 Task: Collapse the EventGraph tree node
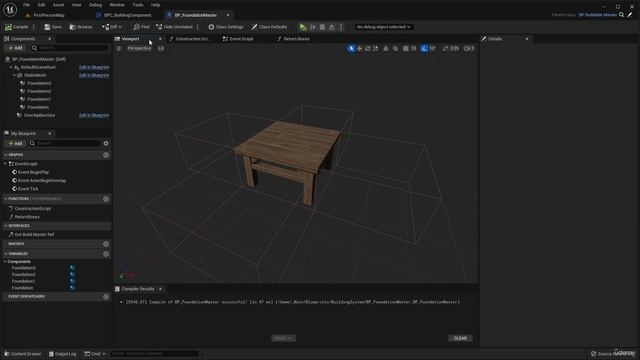pos(5,164)
